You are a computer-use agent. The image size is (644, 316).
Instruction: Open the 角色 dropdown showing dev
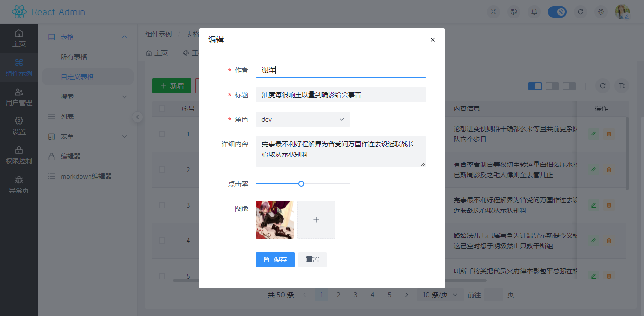[x=303, y=119]
